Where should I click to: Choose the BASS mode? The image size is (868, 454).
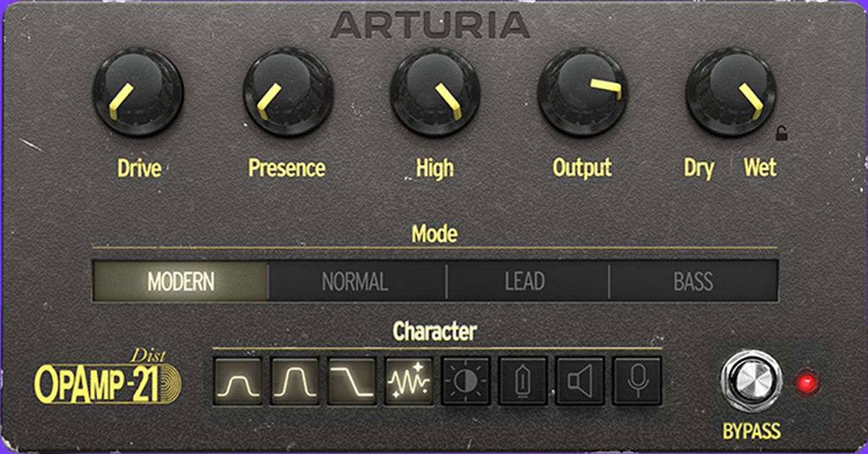click(693, 281)
